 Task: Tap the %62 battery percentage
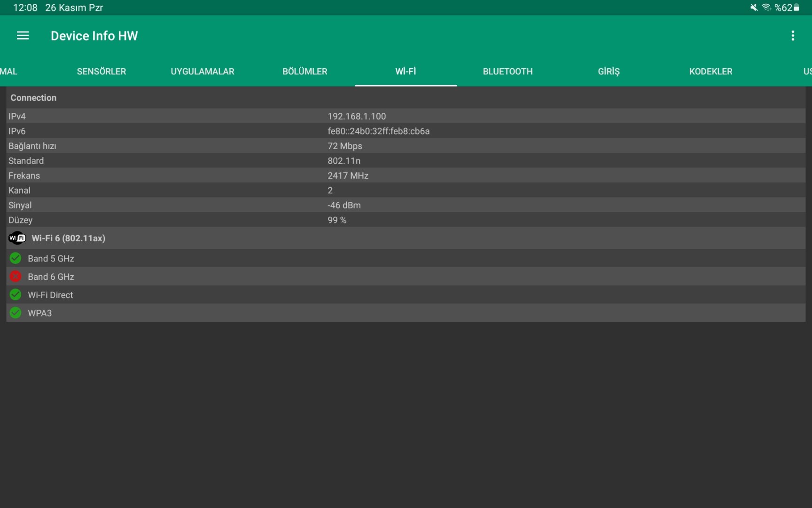[x=783, y=8]
